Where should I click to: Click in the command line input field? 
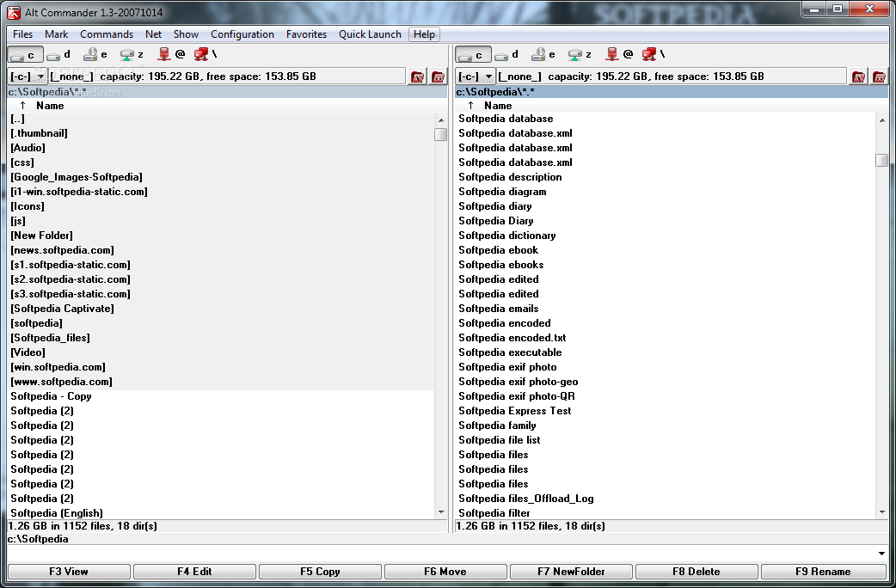point(440,553)
